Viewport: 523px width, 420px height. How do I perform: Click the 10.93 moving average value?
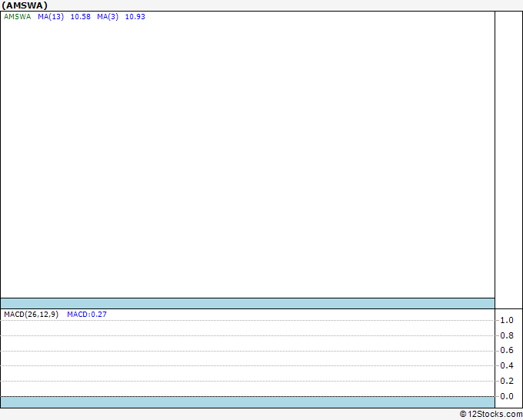pos(135,17)
